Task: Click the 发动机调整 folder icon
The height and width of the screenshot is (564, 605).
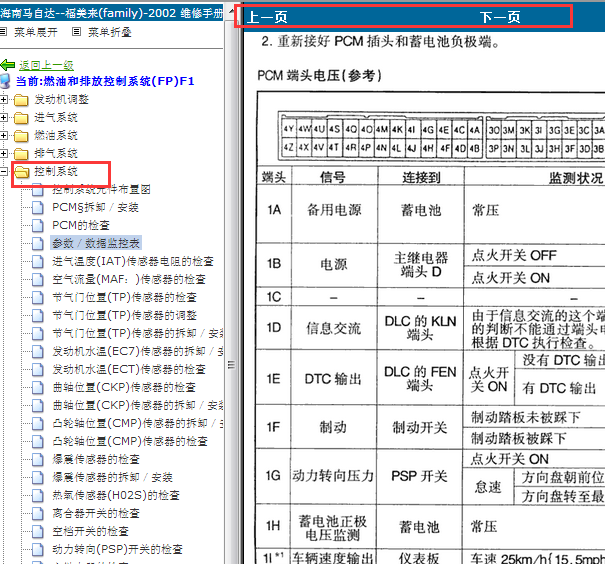Action: (x=21, y=100)
